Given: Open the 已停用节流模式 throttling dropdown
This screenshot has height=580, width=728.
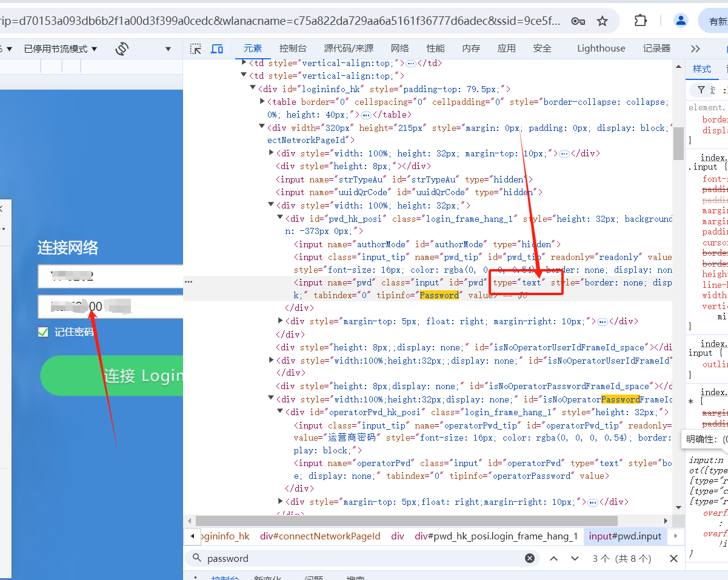Looking at the screenshot, I should [x=61, y=48].
